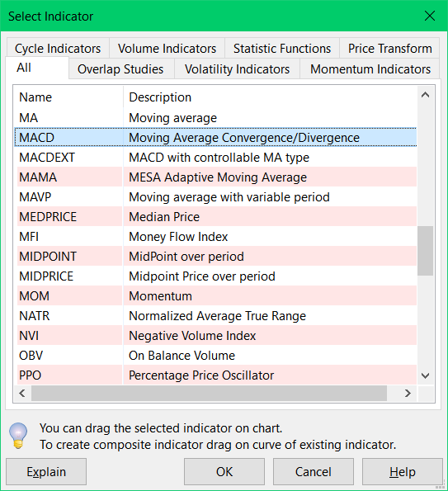This screenshot has height=491, width=448.
Task: Click the horizontal scrollbar thumb
Action: point(209,393)
